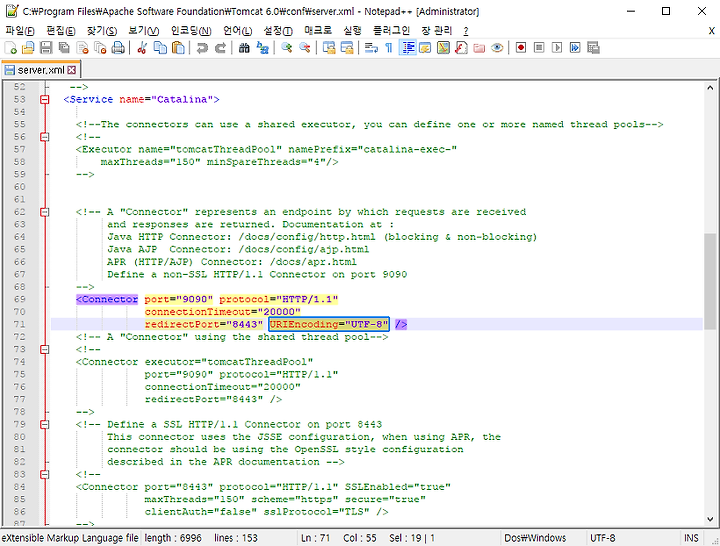This screenshot has height=546, width=720.
Task: Paste clipboard with Paste icon
Action: 178,47
